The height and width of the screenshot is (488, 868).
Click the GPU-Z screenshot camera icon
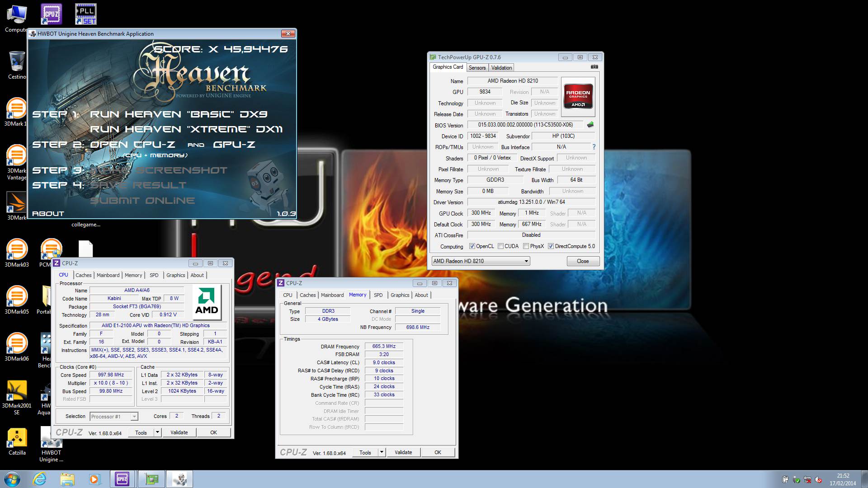tap(594, 67)
